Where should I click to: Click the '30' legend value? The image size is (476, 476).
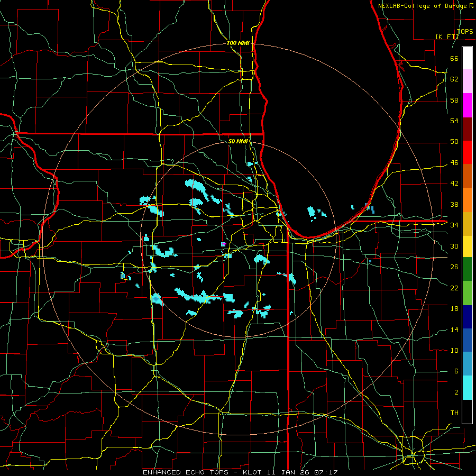pyautogui.click(x=454, y=246)
